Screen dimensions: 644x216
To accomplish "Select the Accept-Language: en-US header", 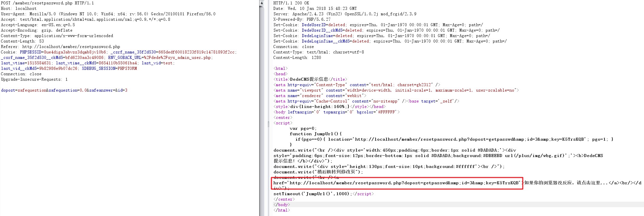I will pos(38,25).
